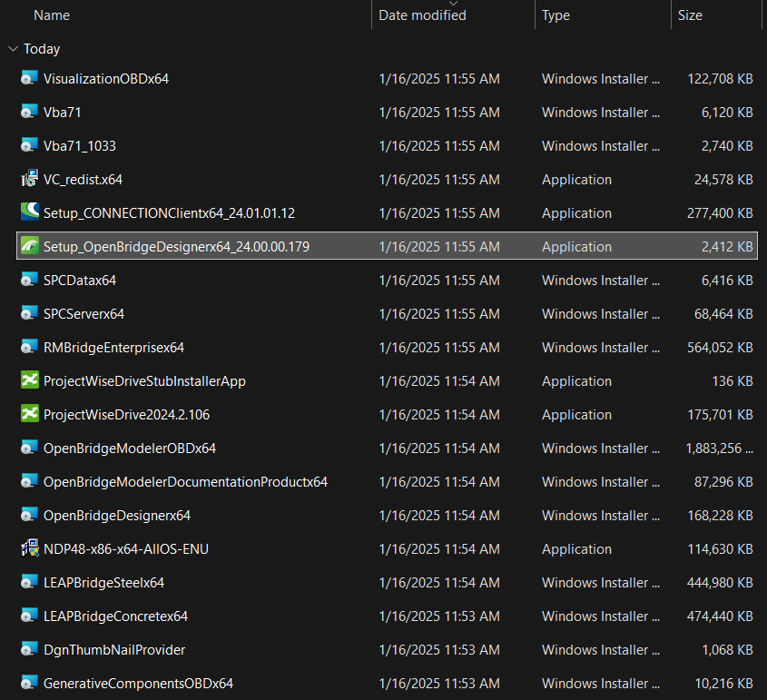Viewport: 767px width, 700px height.
Task: Sort files by the Size column
Action: pos(690,15)
